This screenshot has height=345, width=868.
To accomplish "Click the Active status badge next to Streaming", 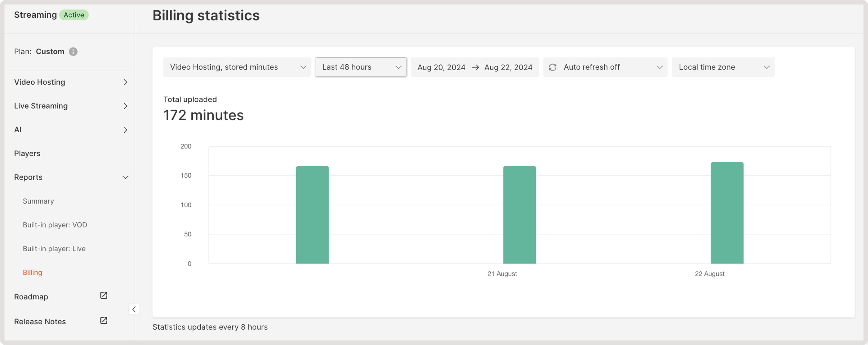I will pos(74,15).
